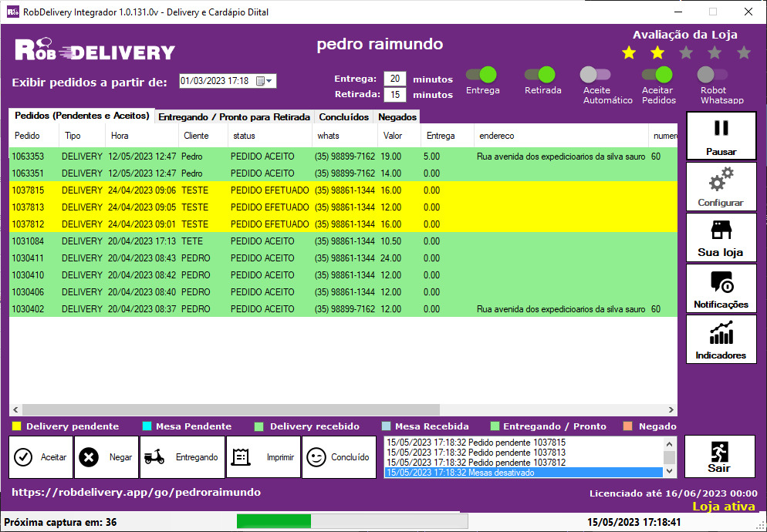Image resolution: width=767 pixels, height=532 pixels.
Task: Turn on the Robot Whatsapp switch
Action: pos(711,75)
